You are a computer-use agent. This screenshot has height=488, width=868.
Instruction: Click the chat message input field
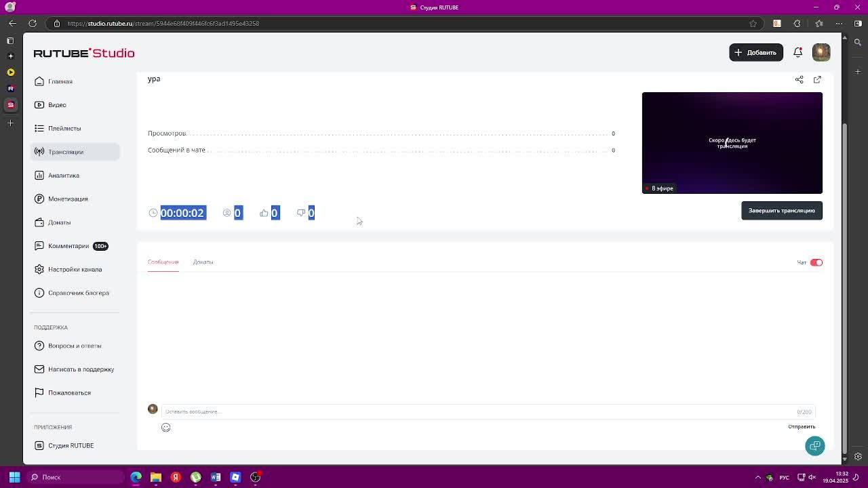pos(488,411)
